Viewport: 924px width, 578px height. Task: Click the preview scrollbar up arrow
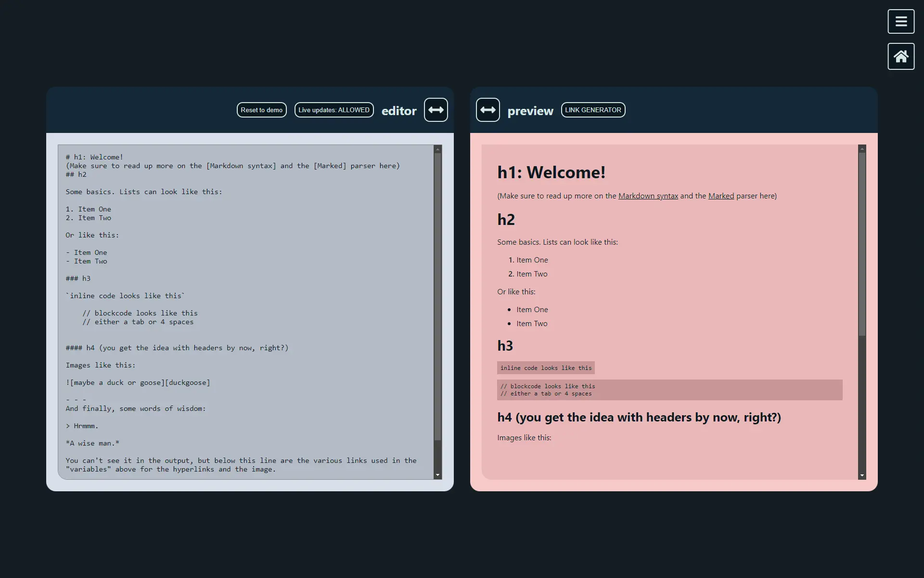[862, 149]
